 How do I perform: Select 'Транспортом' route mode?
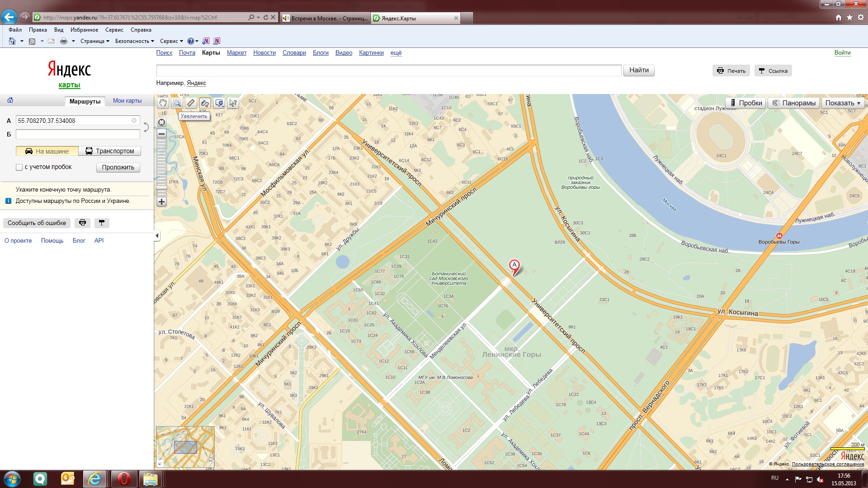109,151
